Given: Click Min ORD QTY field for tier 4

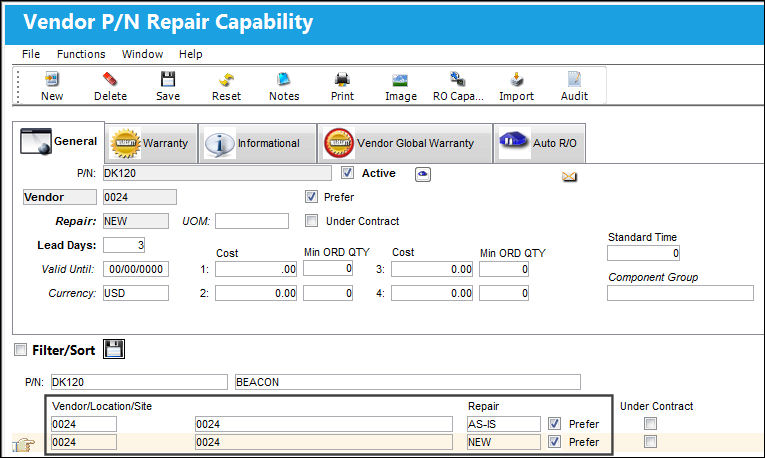Looking at the screenshot, I should pos(504,293).
